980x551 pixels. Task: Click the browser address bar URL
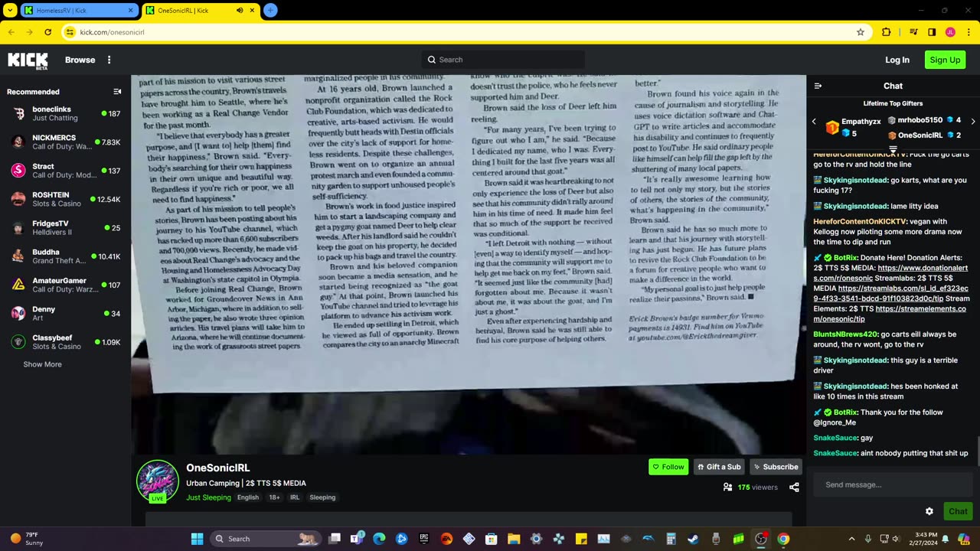click(113, 32)
